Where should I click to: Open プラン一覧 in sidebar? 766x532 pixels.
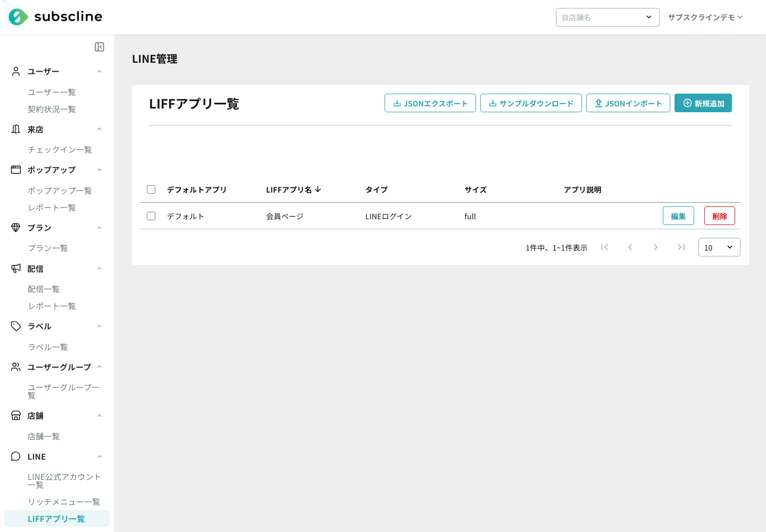coord(48,248)
